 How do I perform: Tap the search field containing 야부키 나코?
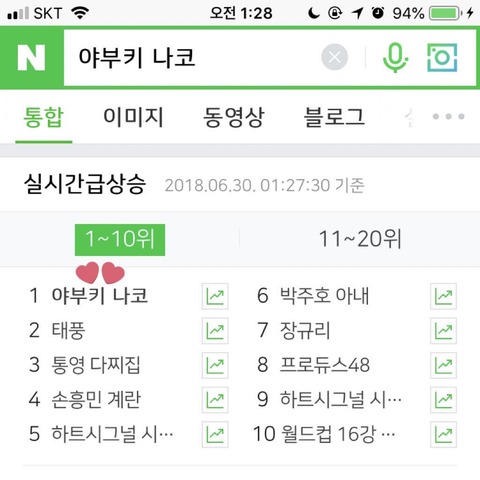192,57
